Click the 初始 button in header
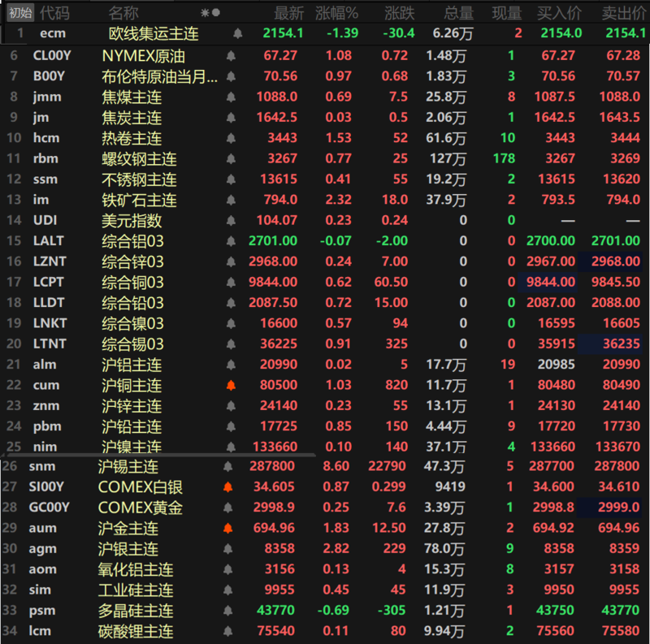 (x=20, y=13)
